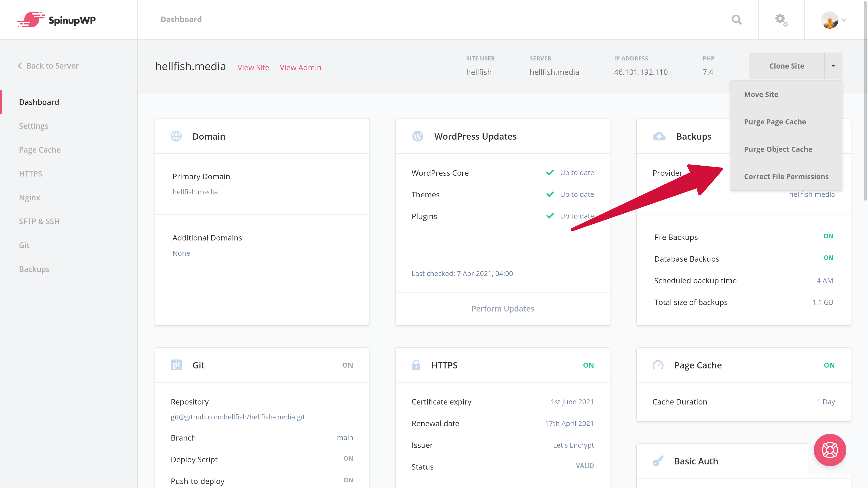
Task: Open Nginx in the sidebar
Action: 30,197
